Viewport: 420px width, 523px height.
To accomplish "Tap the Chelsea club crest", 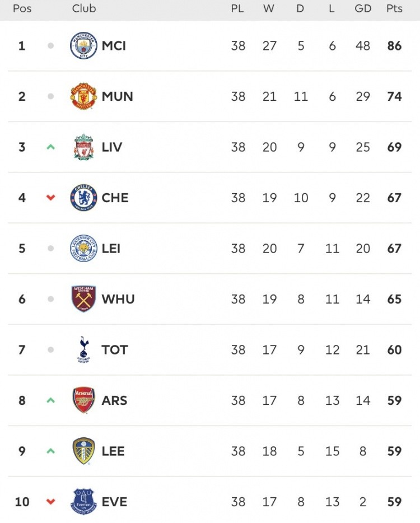I will (x=83, y=198).
